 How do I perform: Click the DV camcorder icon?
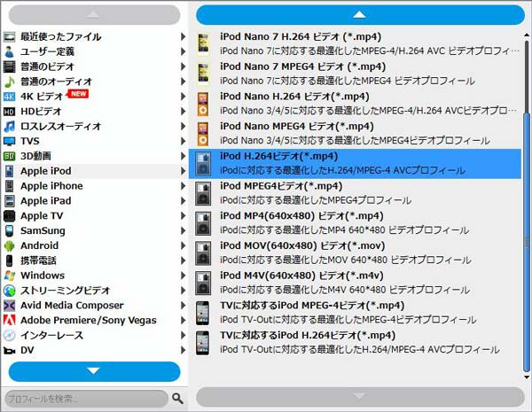9,351
